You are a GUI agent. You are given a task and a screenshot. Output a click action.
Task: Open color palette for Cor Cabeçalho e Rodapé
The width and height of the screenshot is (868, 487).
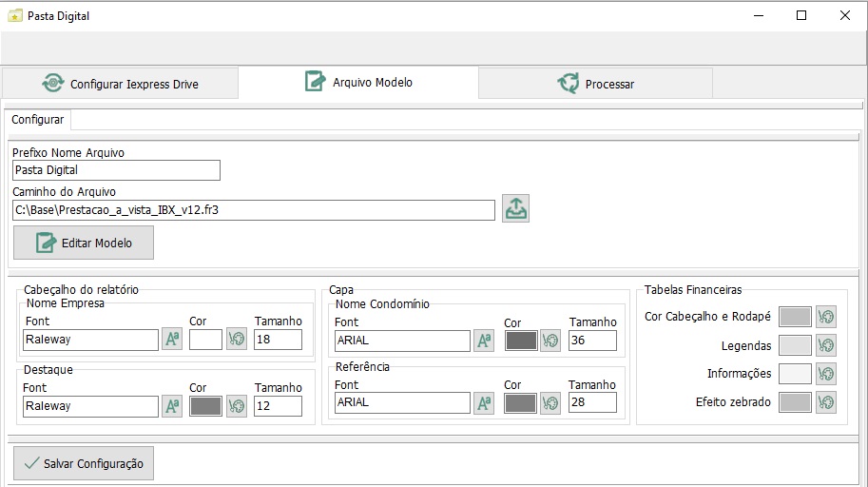[826, 317]
